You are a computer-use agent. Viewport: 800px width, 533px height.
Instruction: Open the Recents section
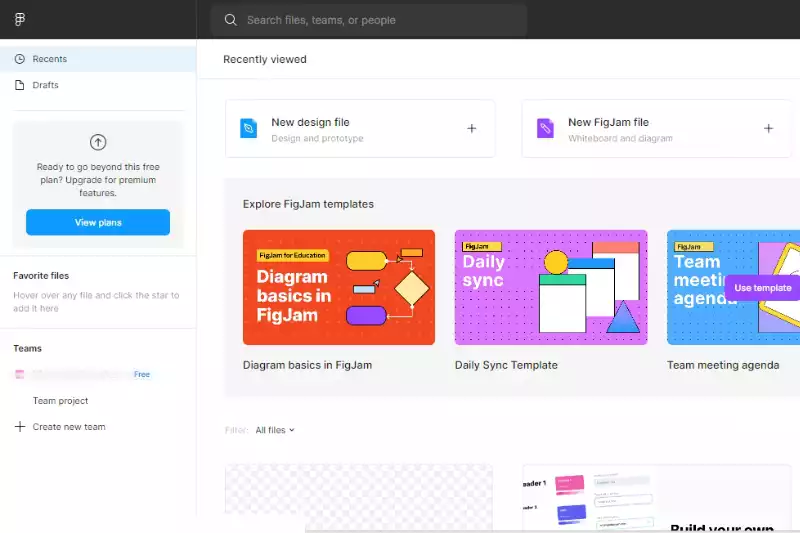(x=98, y=59)
